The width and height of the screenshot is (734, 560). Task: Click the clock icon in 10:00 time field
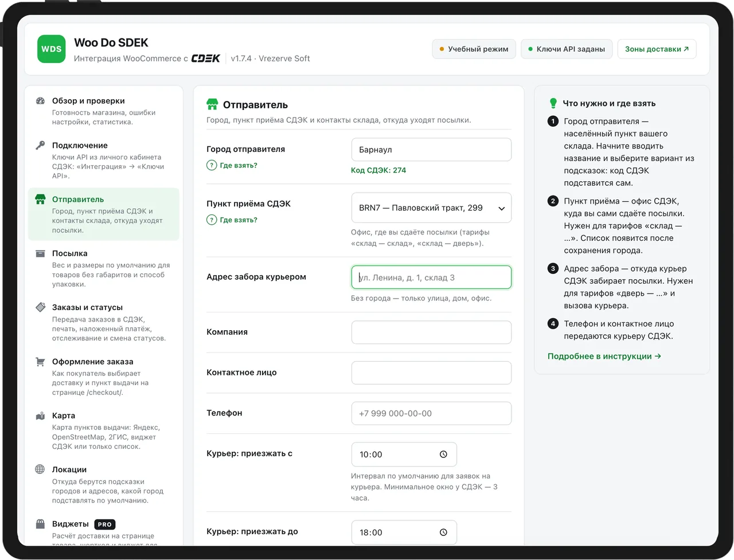[443, 455]
